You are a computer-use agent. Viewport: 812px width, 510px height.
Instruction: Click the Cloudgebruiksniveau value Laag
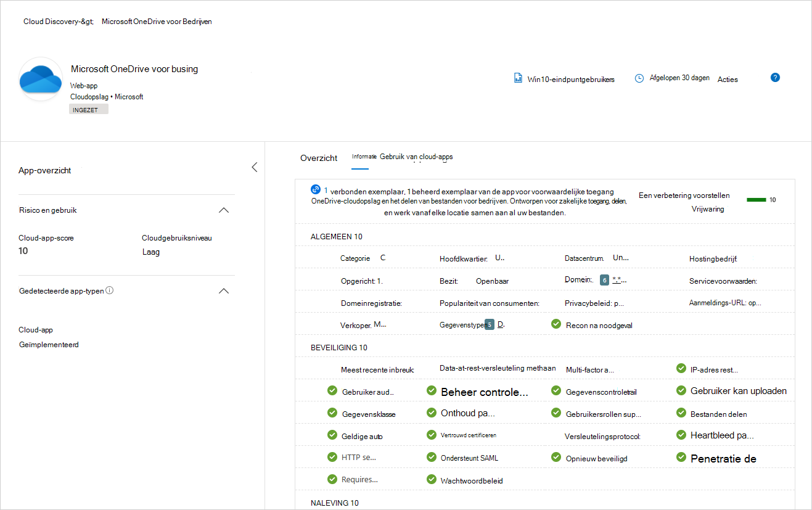point(151,252)
